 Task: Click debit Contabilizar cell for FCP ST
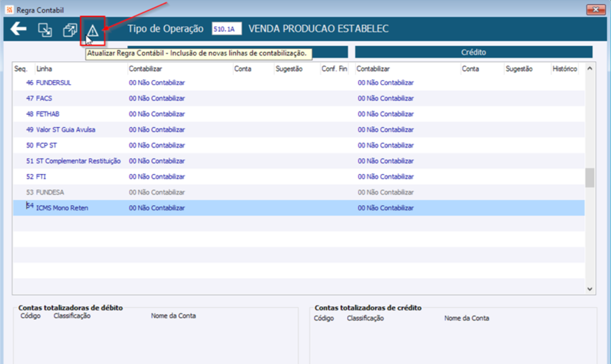coord(157,145)
